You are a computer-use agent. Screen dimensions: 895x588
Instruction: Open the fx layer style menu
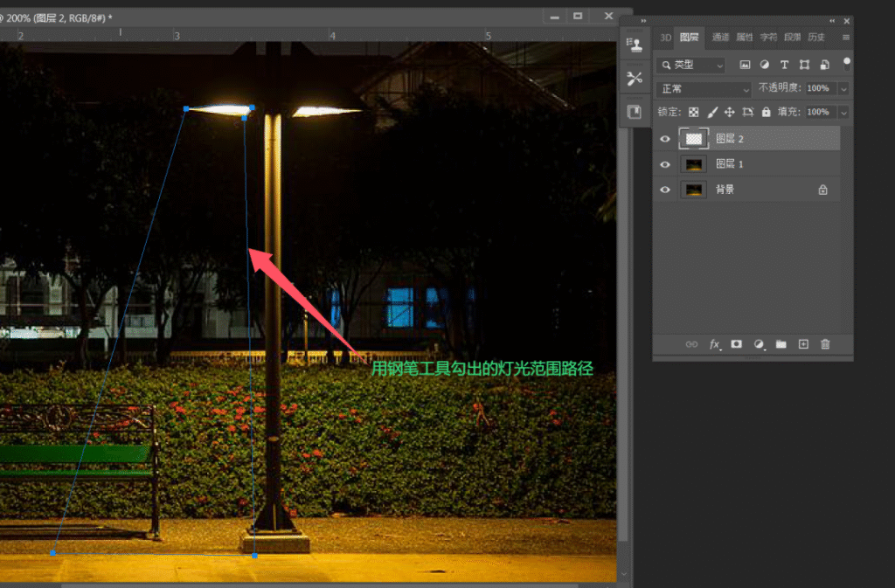pyautogui.click(x=714, y=344)
